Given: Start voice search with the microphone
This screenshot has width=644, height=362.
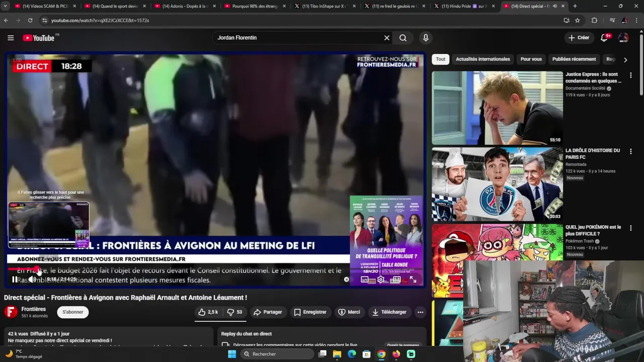Looking at the screenshot, I should click(x=426, y=38).
